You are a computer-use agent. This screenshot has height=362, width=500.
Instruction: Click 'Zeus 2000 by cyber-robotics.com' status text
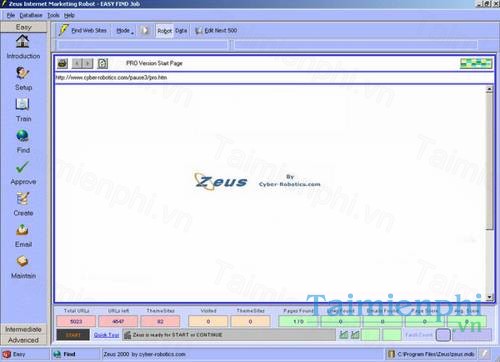click(x=144, y=354)
